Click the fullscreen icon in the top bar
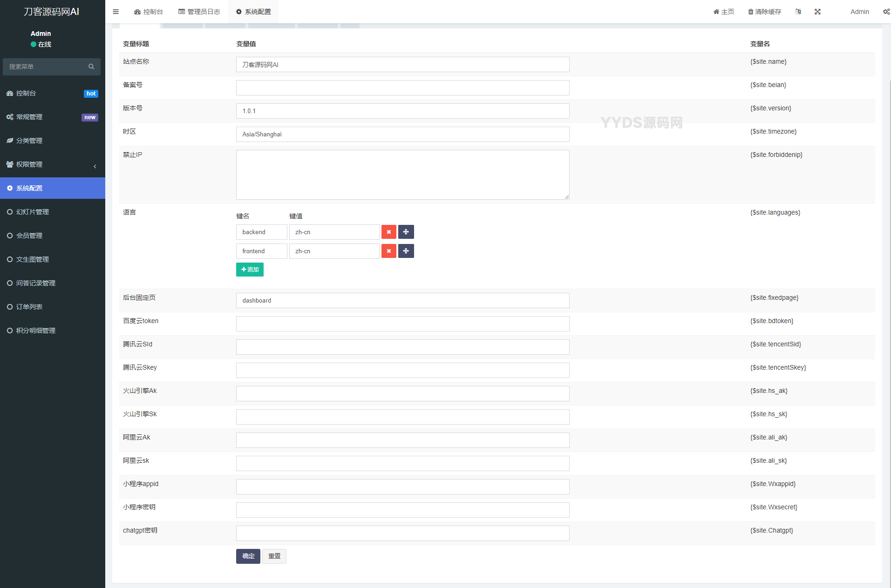Screen dimensions: 891x588 click(817, 12)
